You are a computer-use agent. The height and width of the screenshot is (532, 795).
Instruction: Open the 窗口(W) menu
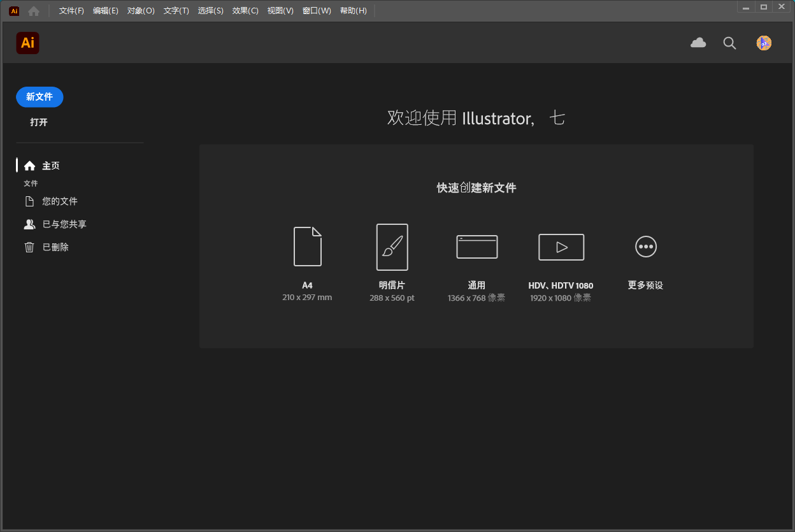pyautogui.click(x=316, y=10)
